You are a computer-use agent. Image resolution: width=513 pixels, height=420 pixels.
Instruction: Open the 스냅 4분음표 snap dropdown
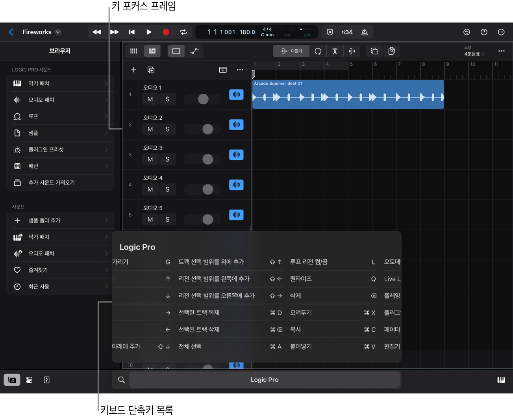click(x=474, y=51)
